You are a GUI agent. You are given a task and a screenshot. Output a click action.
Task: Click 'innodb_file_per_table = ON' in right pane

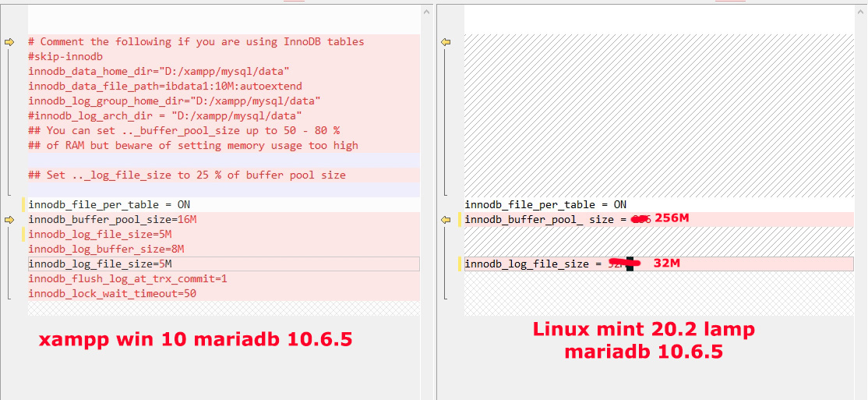[x=658, y=204]
